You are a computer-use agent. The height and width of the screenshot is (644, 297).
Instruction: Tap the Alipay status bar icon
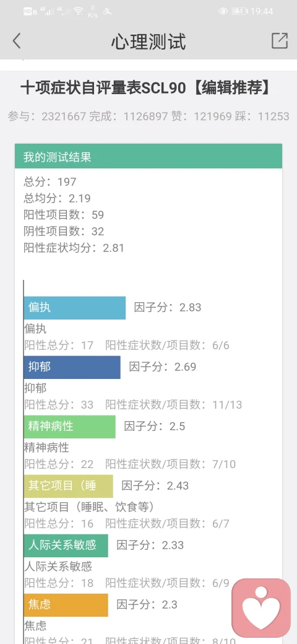tap(107, 12)
